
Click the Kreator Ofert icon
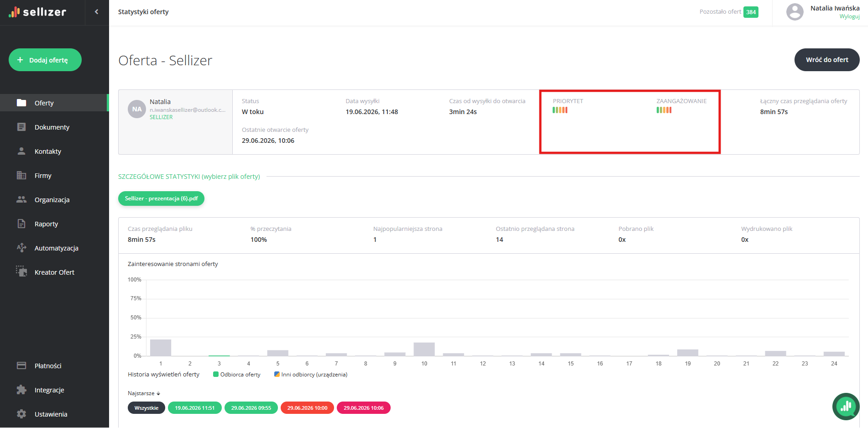point(21,271)
